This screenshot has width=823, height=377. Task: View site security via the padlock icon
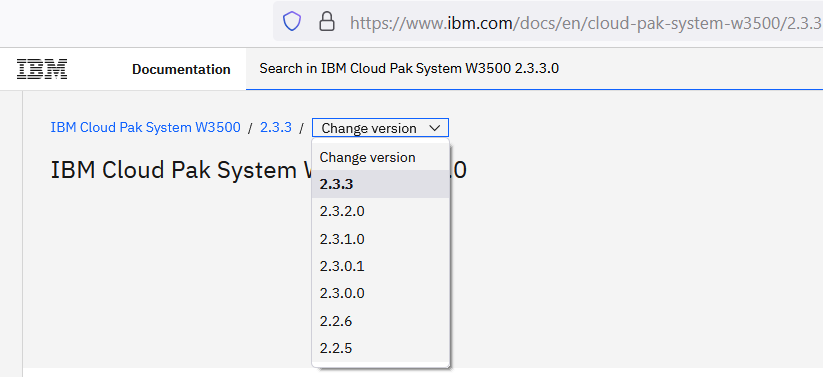coord(326,22)
